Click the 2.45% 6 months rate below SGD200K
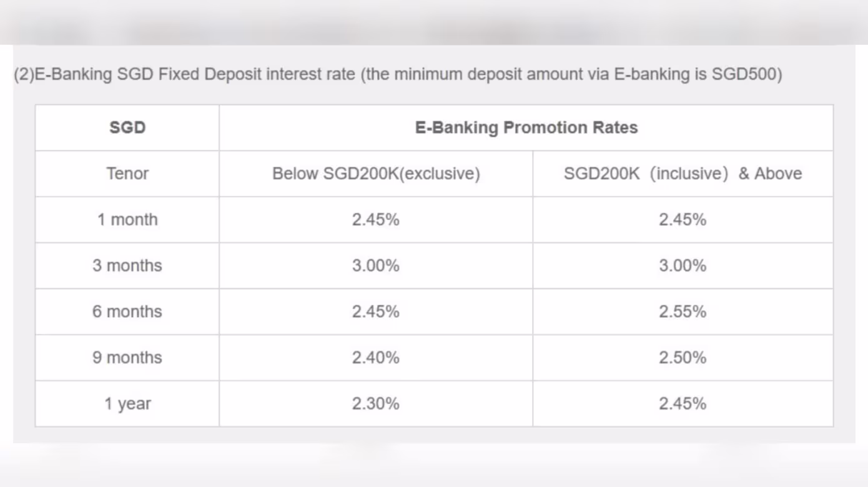Screen dimensions: 868x487 point(376,312)
